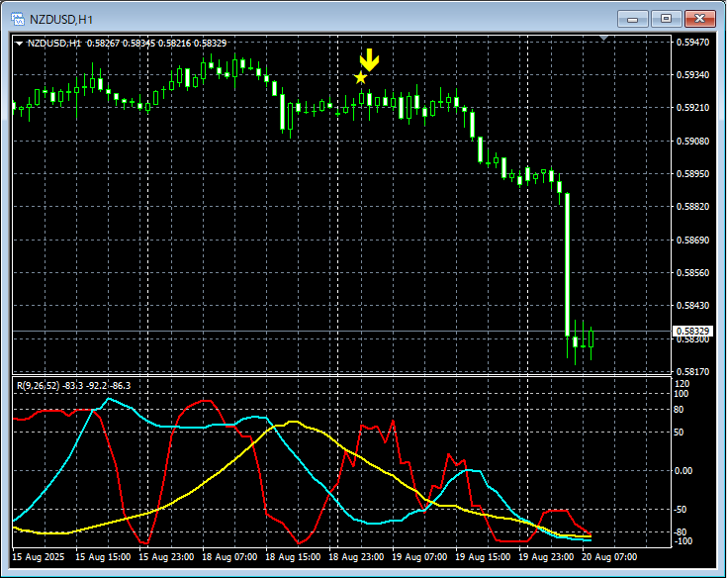The height and width of the screenshot is (578, 728).
Task: Click the current price label 0.58329
Action: tap(692, 331)
